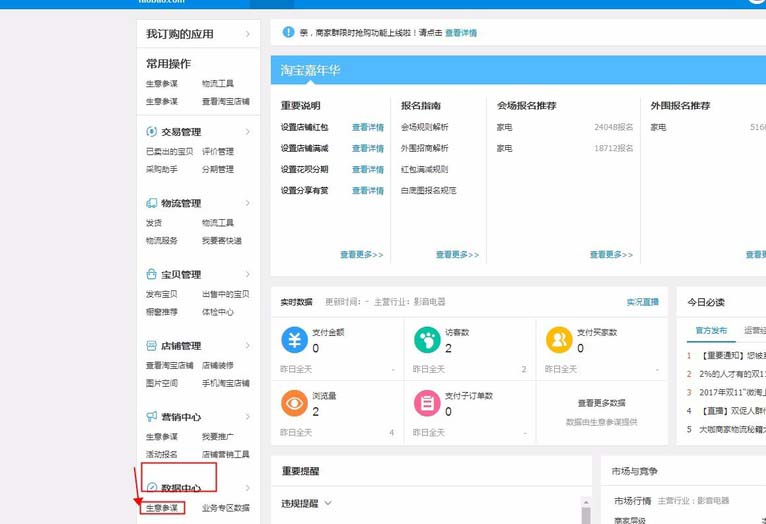Expand the 我订购的应用 chevron
Viewport: 766px width, 524px height.
pyautogui.click(x=248, y=34)
